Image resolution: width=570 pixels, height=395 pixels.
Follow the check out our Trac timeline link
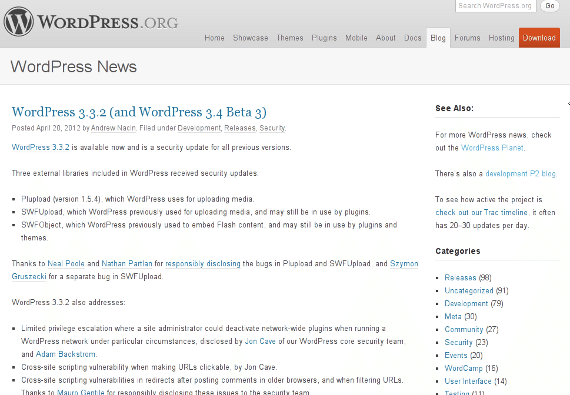coord(481,212)
